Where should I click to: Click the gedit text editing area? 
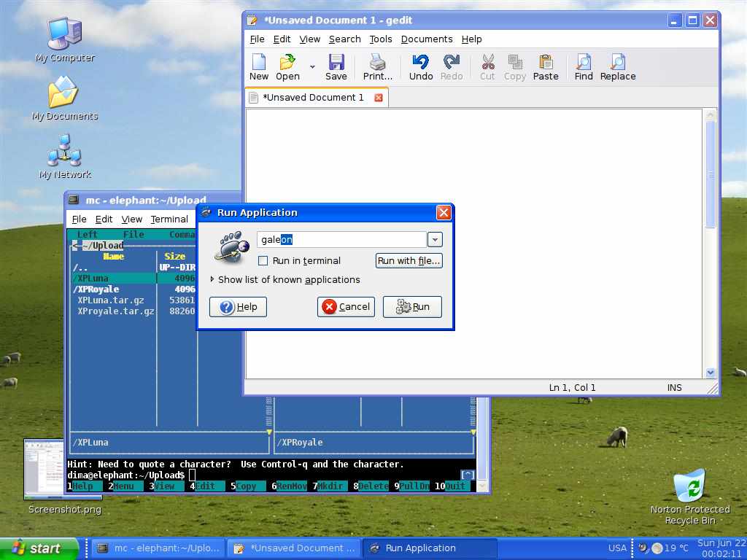click(474, 244)
